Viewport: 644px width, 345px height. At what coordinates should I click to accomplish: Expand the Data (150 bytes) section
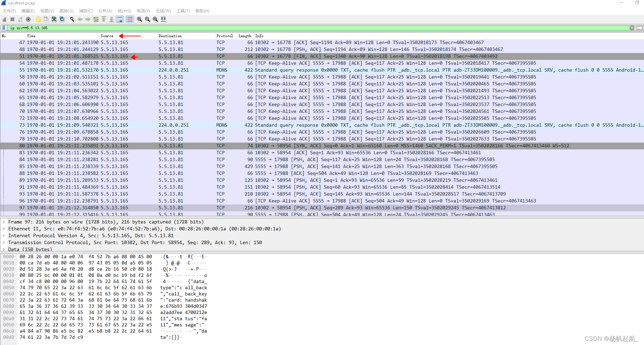click(4, 249)
